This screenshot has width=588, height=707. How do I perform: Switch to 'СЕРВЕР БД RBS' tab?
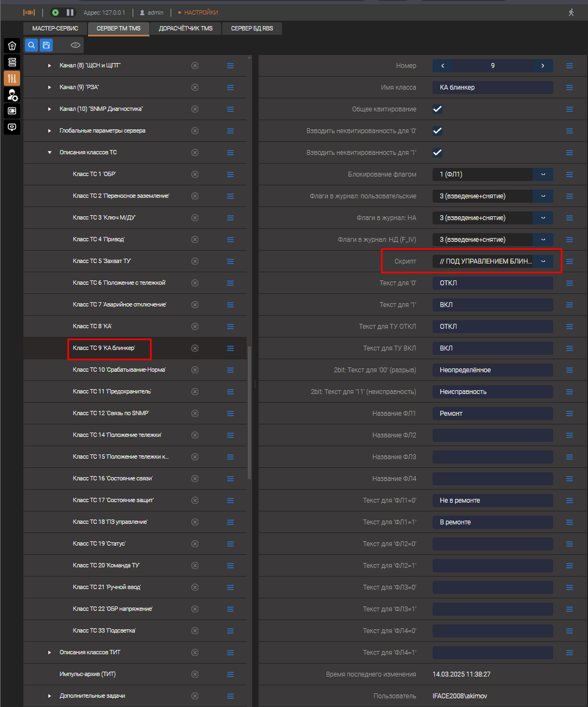(252, 28)
